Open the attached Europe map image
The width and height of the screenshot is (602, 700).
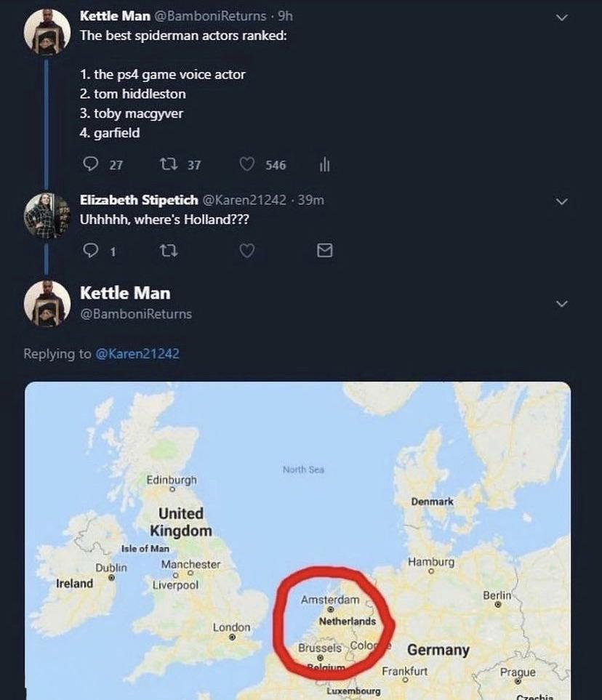click(x=298, y=540)
